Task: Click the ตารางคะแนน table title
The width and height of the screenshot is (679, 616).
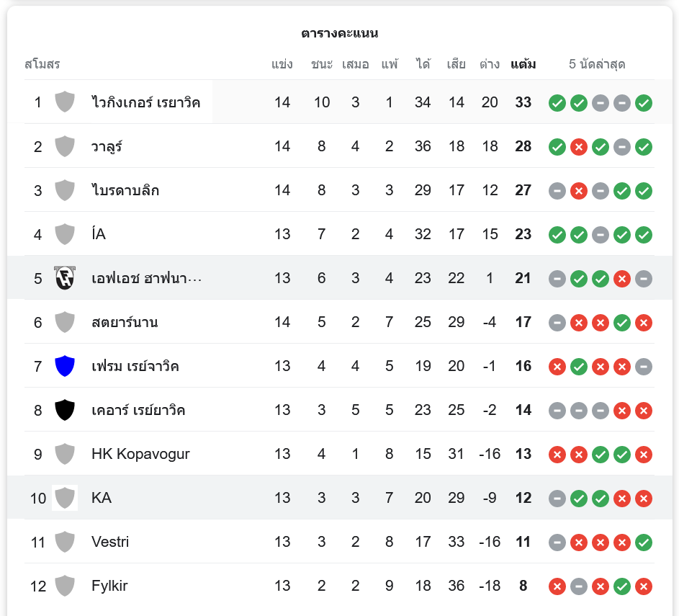Action: click(339, 33)
